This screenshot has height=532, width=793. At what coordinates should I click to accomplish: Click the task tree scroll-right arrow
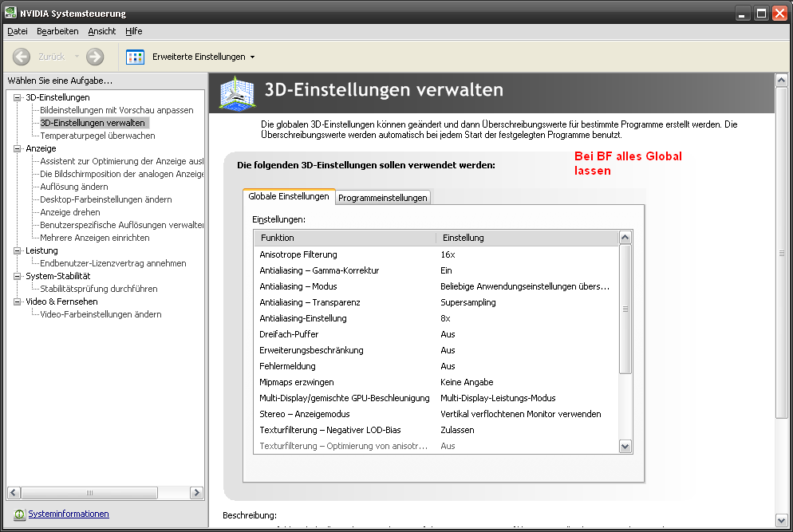pyautogui.click(x=196, y=493)
